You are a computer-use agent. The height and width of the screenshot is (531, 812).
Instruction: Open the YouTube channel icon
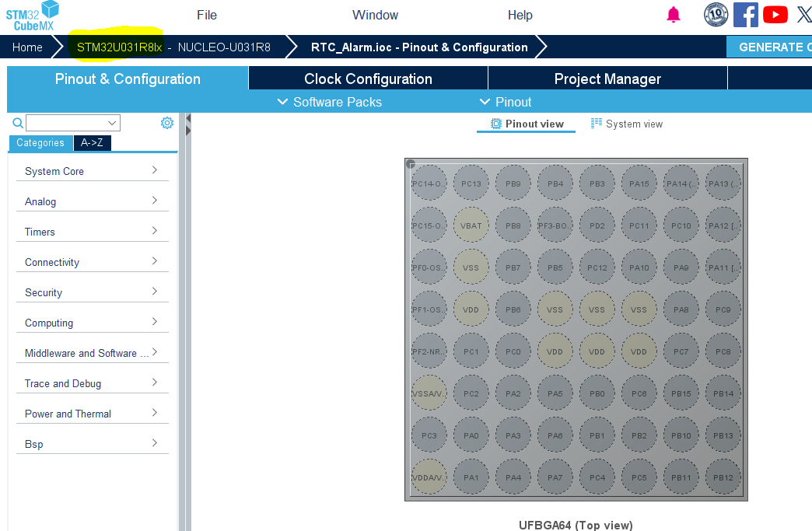coord(775,14)
